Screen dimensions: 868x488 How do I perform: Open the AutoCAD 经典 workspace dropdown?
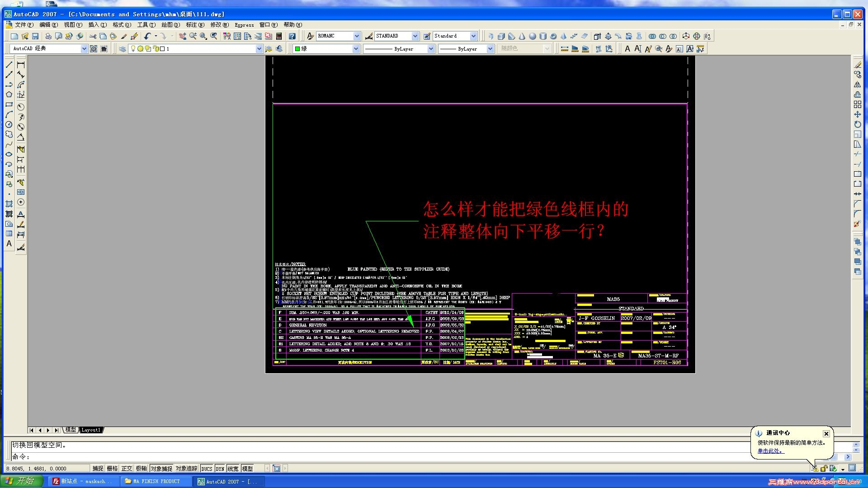pyautogui.click(x=84, y=49)
